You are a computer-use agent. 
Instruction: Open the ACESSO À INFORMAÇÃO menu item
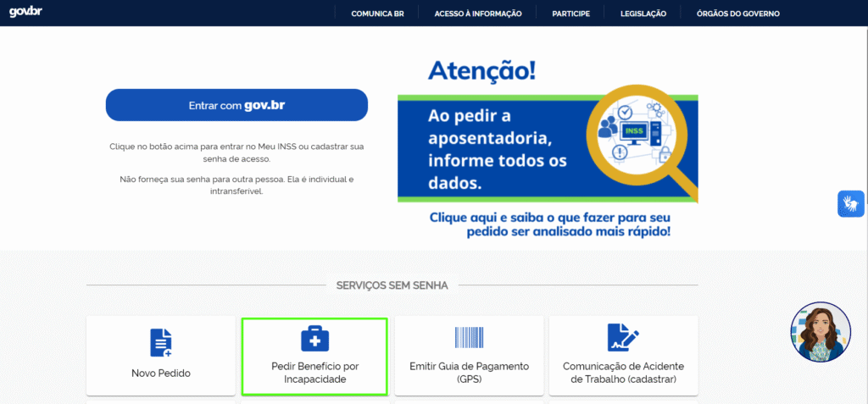478,14
